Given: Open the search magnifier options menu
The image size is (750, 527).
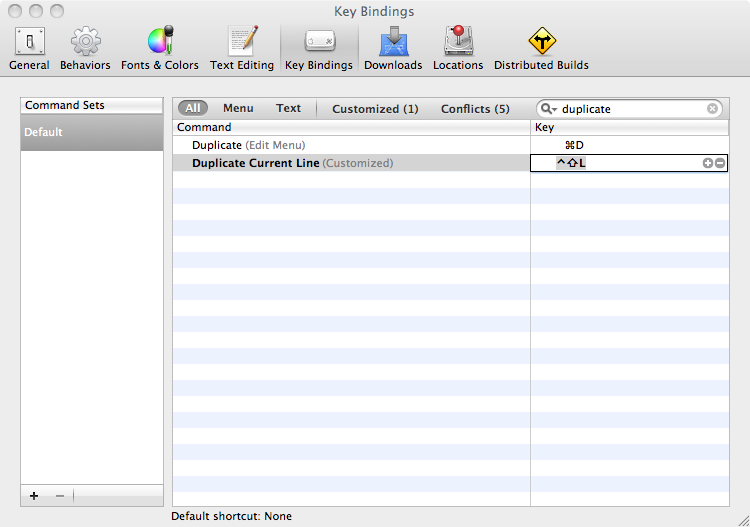Looking at the screenshot, I should [548, 109].
